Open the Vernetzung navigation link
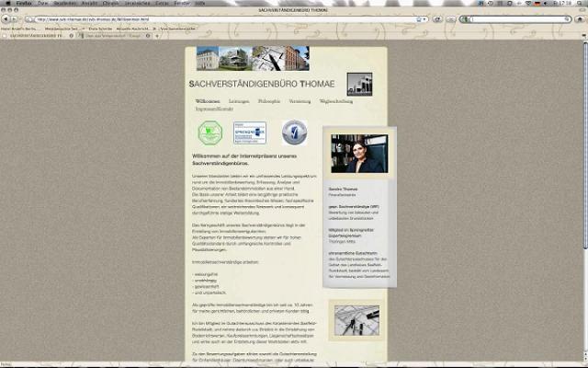The width and height of the screenshot is (588, 368). coord(300,100)
